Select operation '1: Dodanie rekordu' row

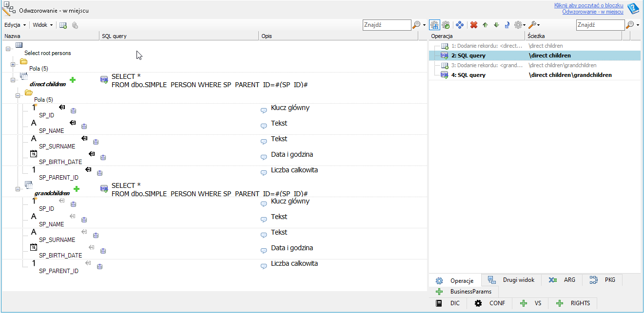pyautogui.click(x=535, y=46)
